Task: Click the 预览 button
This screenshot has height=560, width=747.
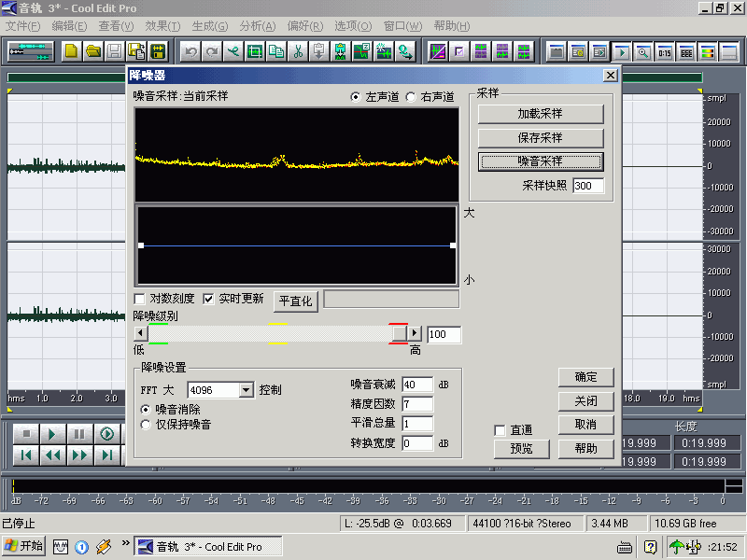Action: point(521,448)
